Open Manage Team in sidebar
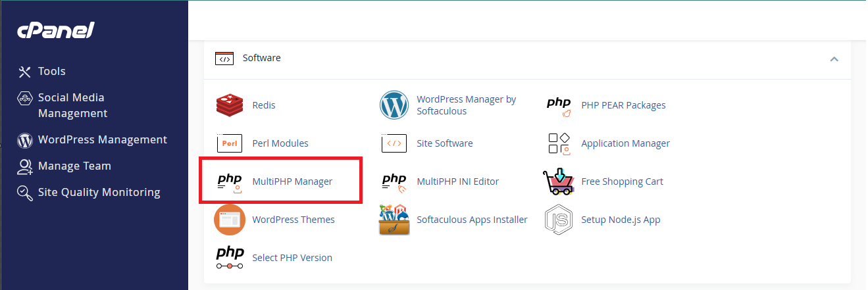The height and width of the screenshot is (290, 868). tap(74, 166)
